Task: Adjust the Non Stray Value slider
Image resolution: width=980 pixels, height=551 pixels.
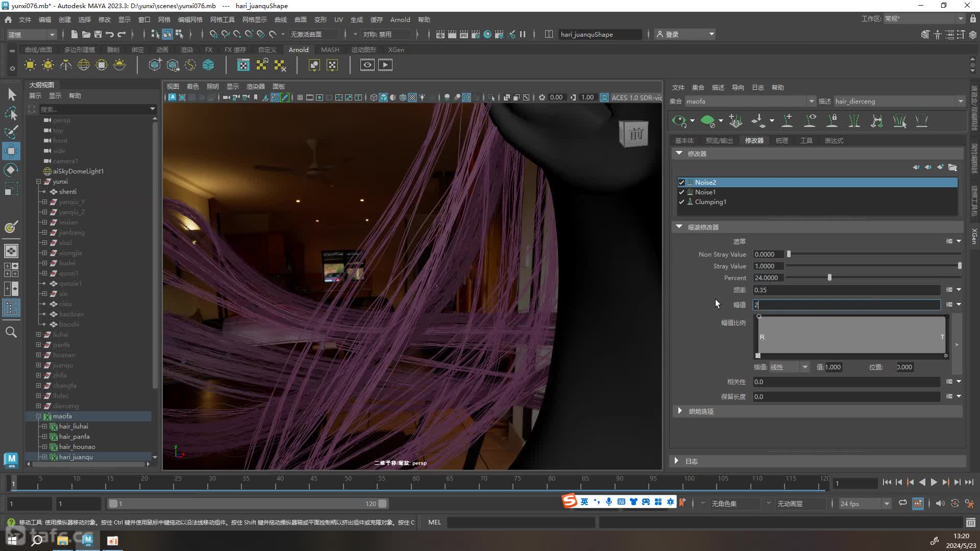Action: 789,254
